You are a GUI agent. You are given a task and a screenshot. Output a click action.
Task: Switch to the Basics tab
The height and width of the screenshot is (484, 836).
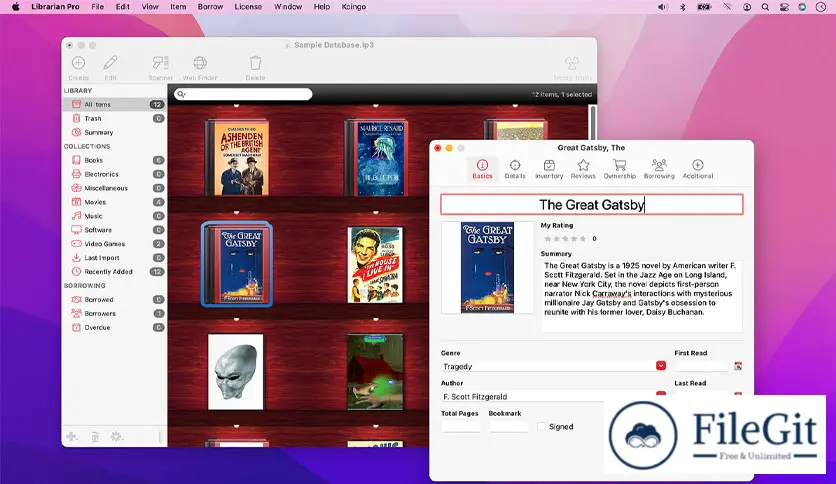pos(483,169)
